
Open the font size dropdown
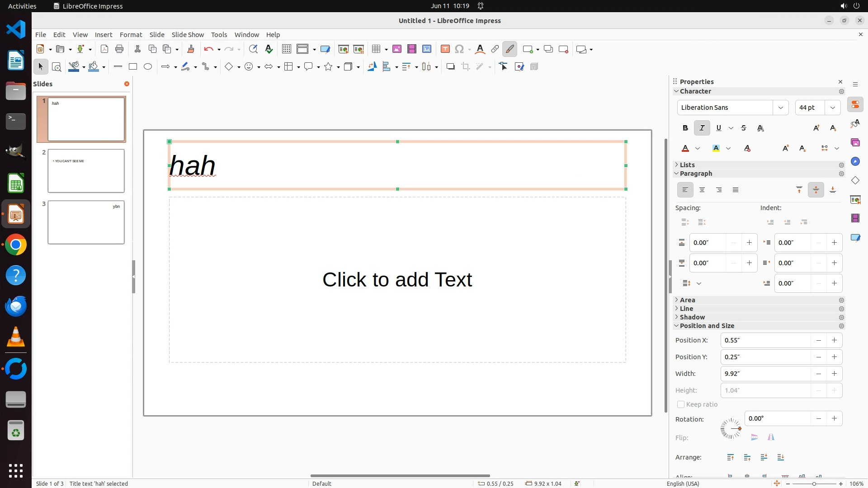832,108
